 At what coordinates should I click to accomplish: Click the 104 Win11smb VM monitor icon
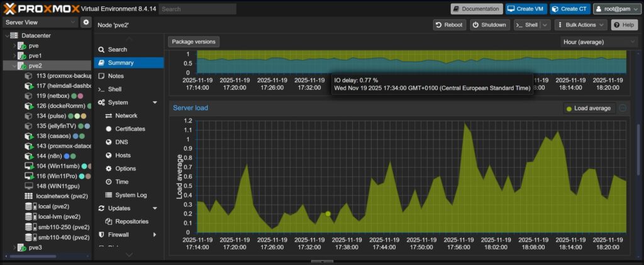(29, 166)
